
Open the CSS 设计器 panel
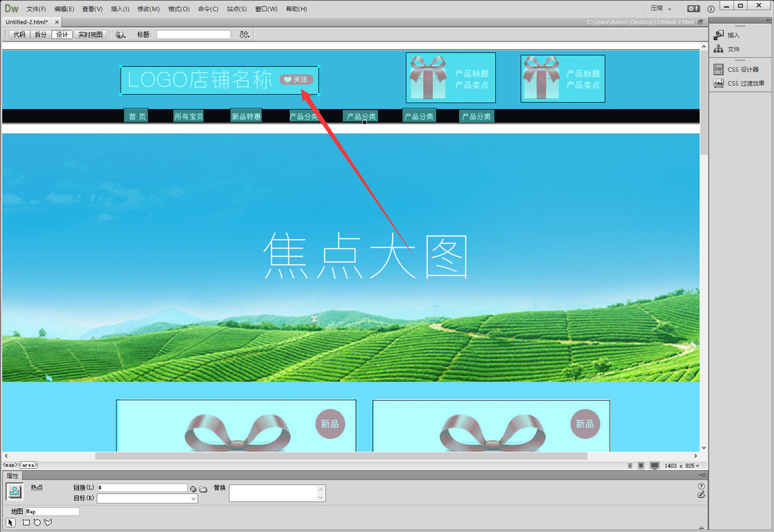click(x=742, y=70)
